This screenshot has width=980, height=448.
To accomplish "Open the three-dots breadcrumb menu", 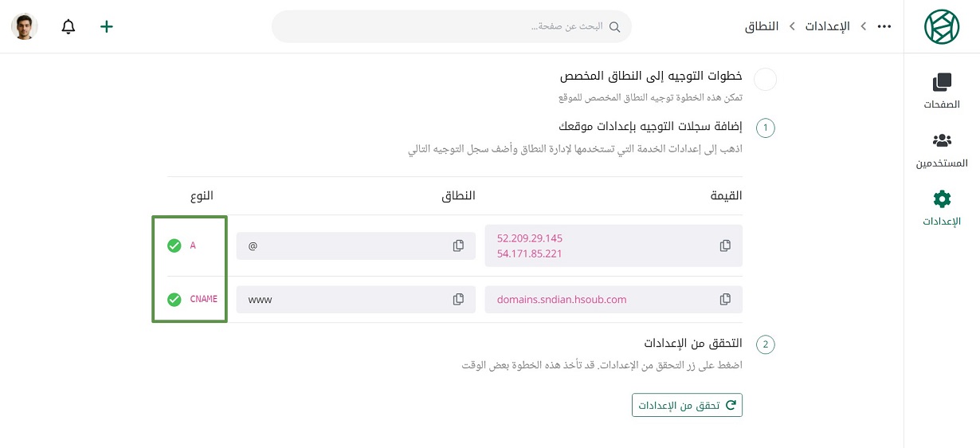I will pyautogui.click(x=884, y=26).
